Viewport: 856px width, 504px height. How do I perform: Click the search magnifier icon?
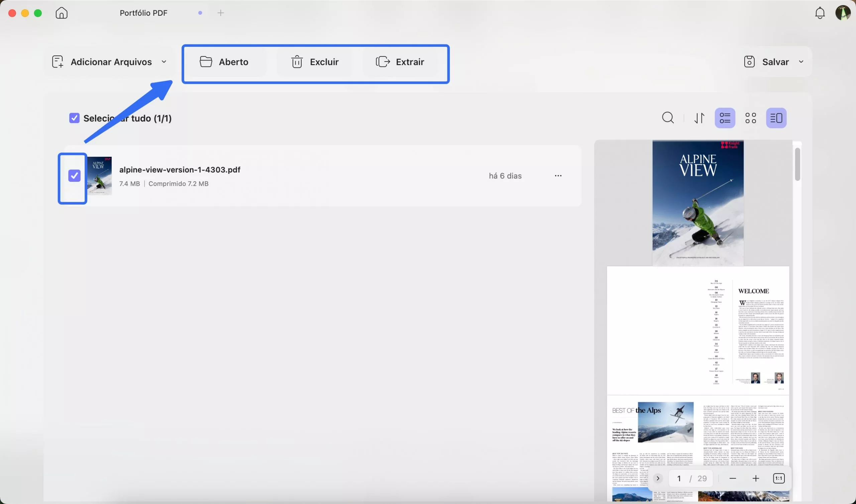pos(668,118)
